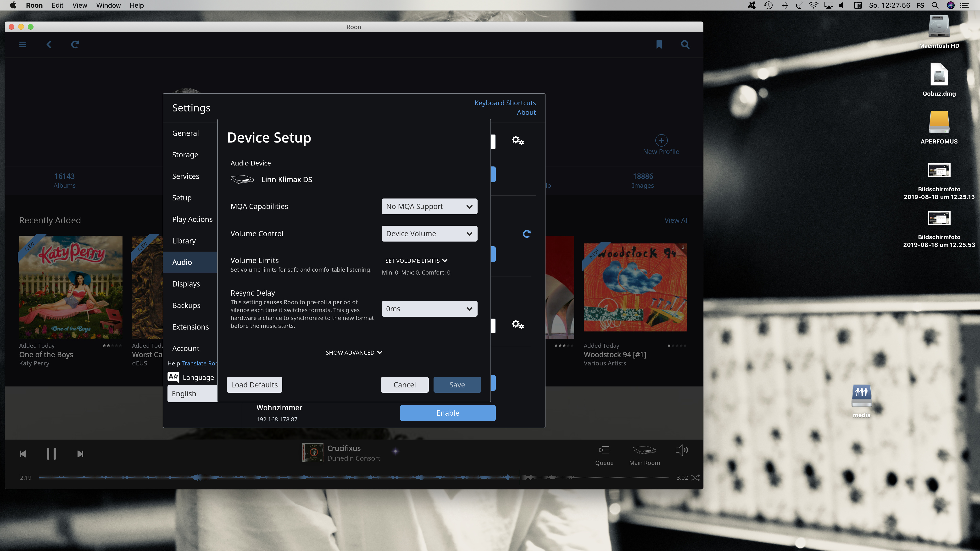Image resolution: width=980 pixels, height=551 pixels.
Task: Select Audio in Settings sidebar
Action: click(190, 262)
